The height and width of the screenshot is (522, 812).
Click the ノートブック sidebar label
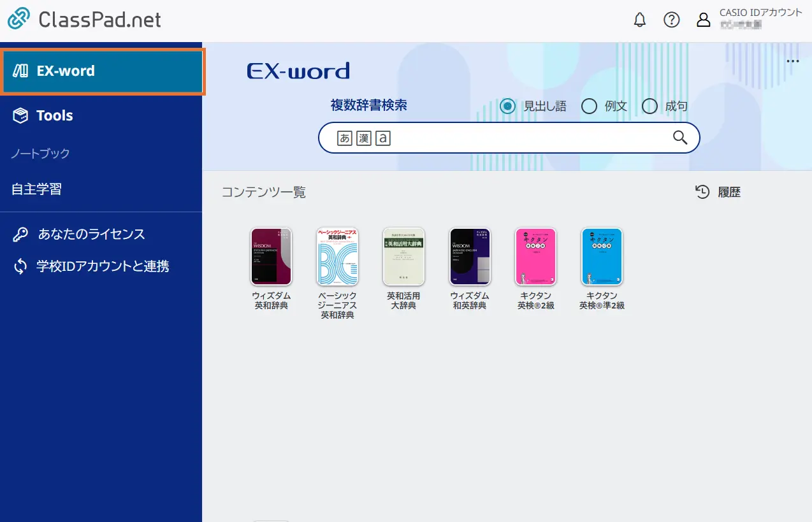pos(41,154)
